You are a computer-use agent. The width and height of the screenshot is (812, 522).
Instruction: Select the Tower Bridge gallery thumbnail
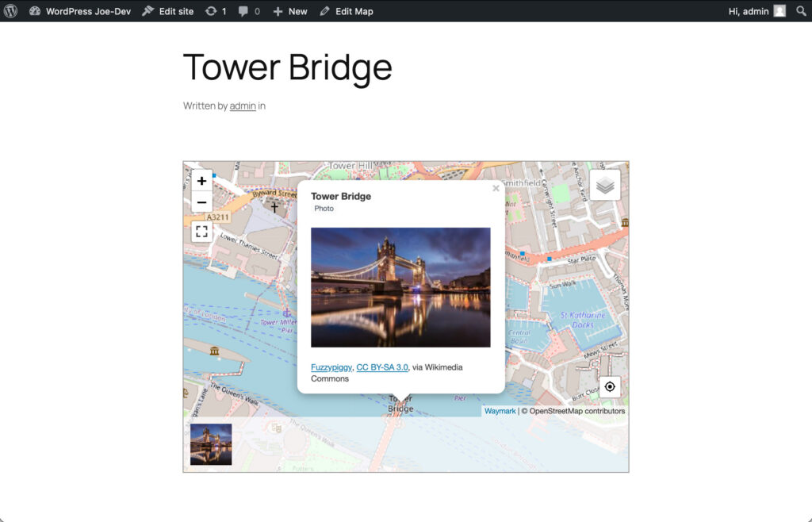[x=211, y=444]
